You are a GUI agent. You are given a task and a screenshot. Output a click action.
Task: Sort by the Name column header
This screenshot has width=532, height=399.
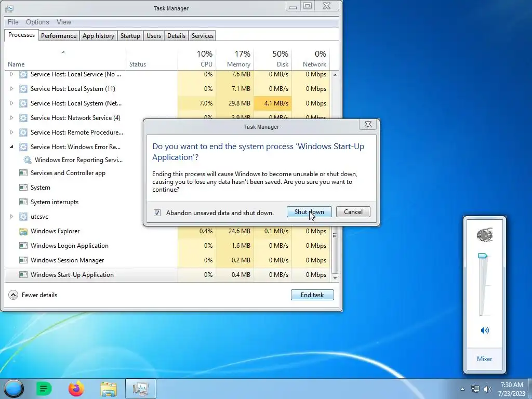[65, 58]
